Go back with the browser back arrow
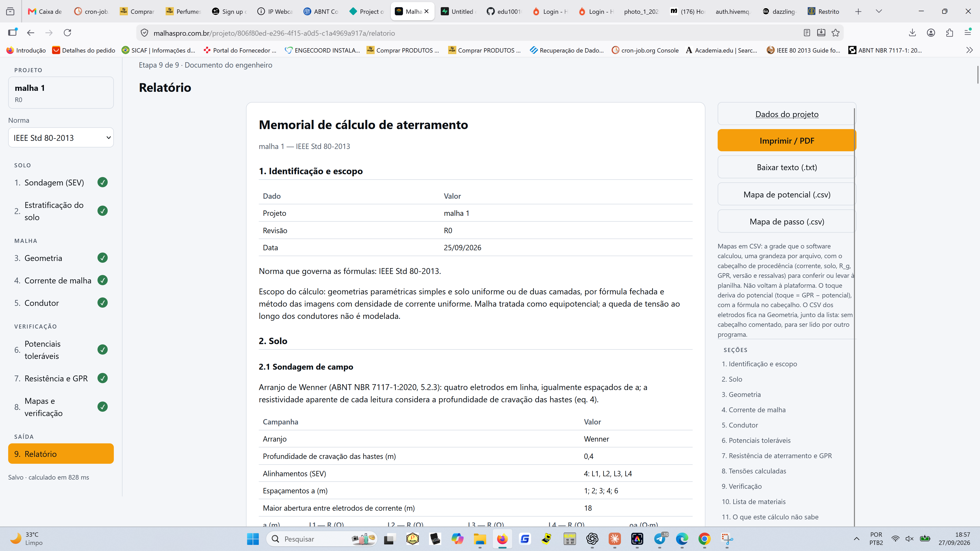 pos(31,33)
